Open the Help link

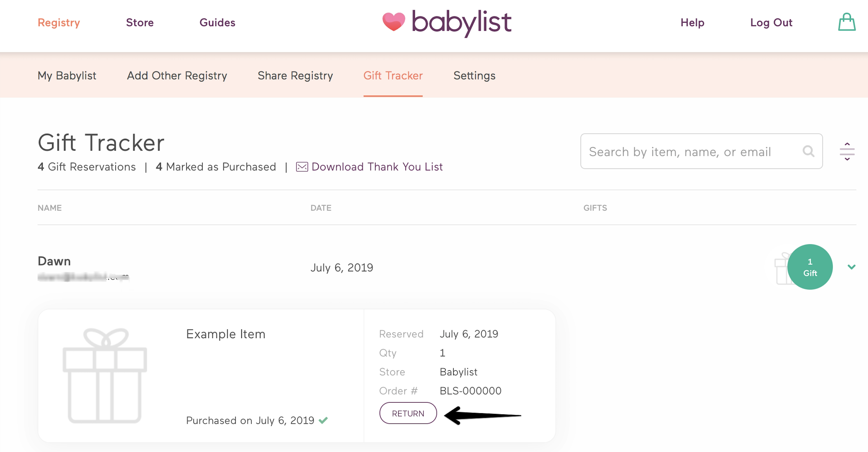tap(692, 23)
